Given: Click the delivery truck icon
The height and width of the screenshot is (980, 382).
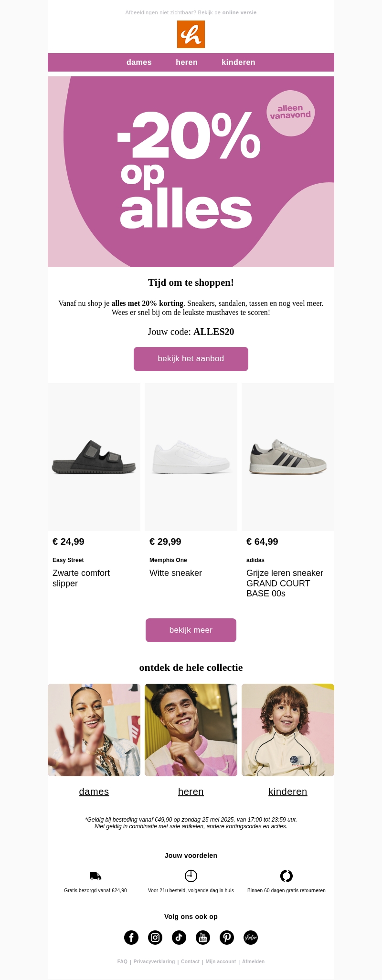Looking at the screenshot, I should click(x=95, y=876).
